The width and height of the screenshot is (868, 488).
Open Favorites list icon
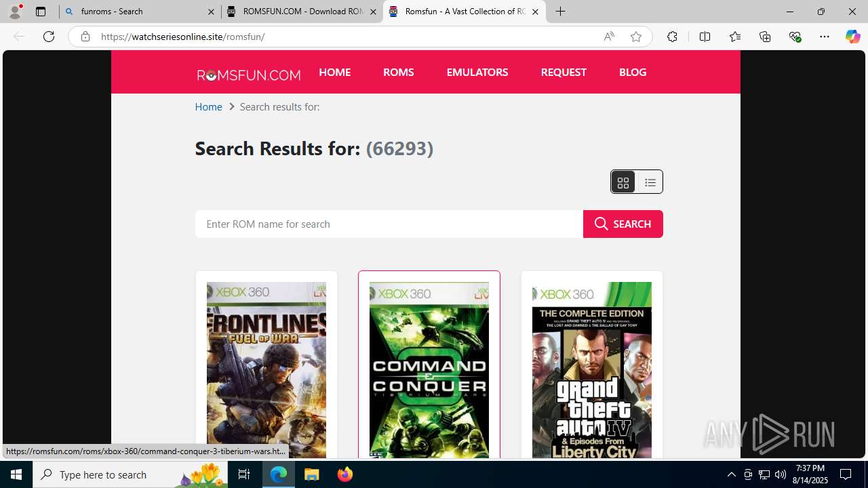point(735,37)
